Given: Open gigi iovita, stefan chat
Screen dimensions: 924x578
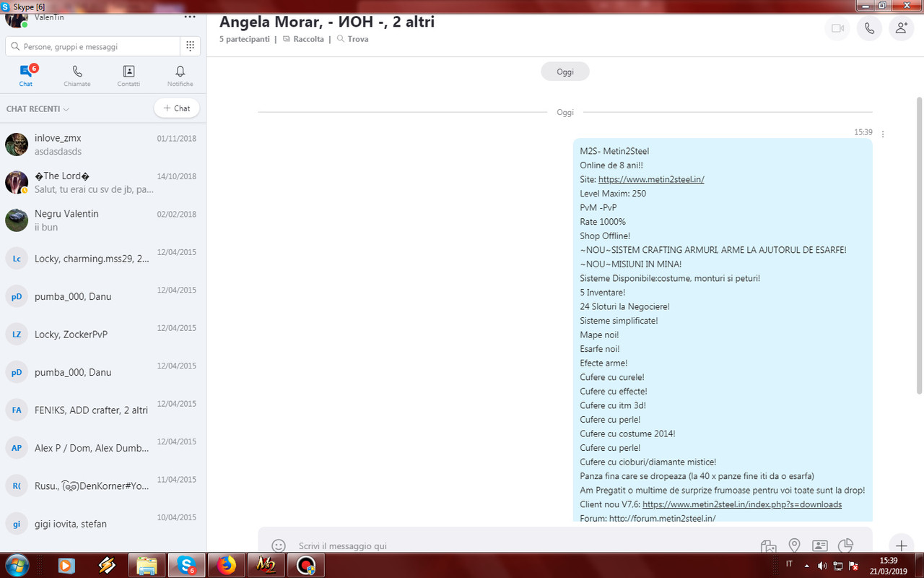Looking at the screenshot, I should click(x=103, y=524).
